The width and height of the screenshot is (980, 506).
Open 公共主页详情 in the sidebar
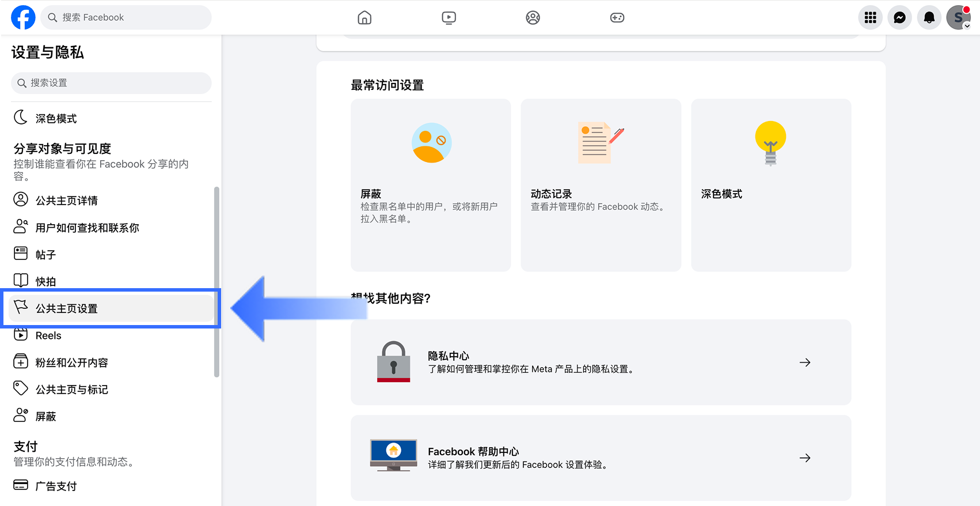pos(111,200)
